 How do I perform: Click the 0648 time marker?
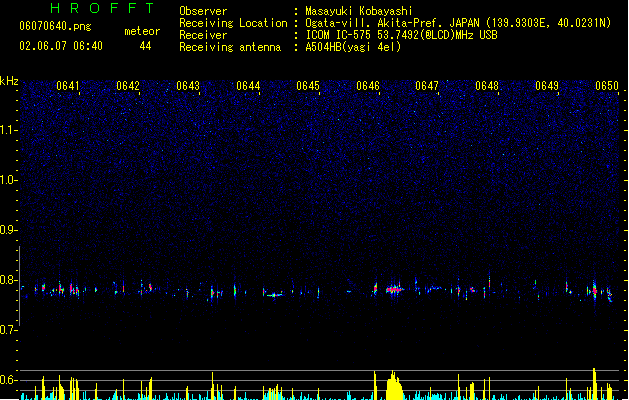487,86
